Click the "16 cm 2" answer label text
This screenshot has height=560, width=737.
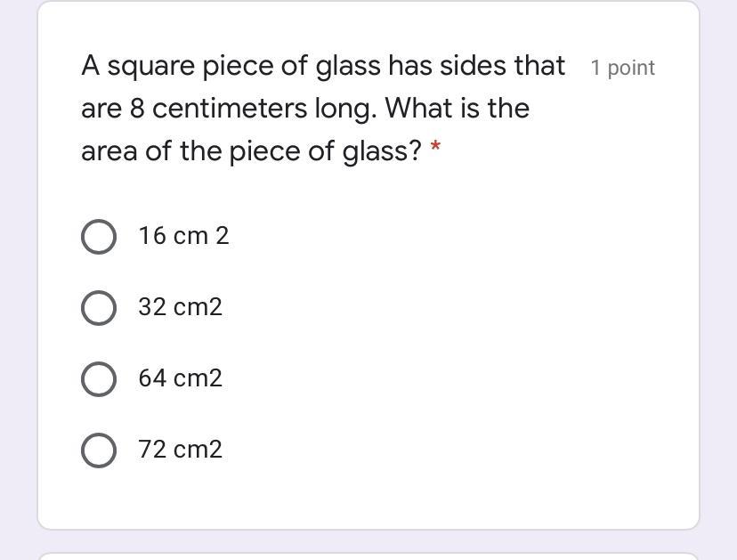[x=183, y=236]
